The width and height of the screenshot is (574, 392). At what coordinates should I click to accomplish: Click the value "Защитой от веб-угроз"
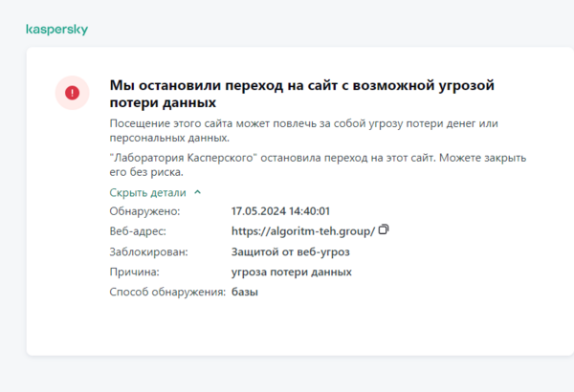pyautogui.click(x=290, y=251)
